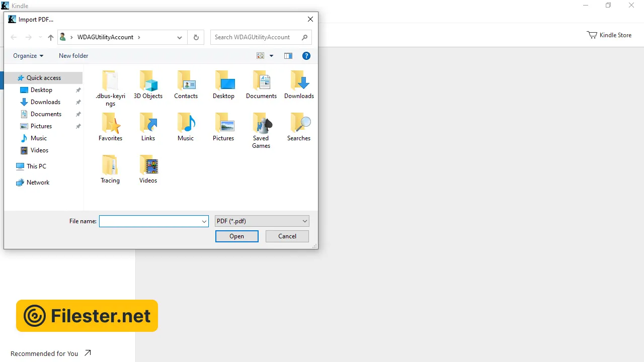Open the Kindle Store cart icon

(x=592, y=35)
